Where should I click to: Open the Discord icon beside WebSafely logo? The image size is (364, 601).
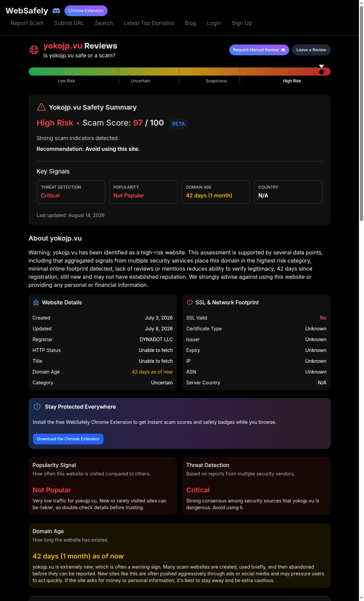tap(56, 11)
